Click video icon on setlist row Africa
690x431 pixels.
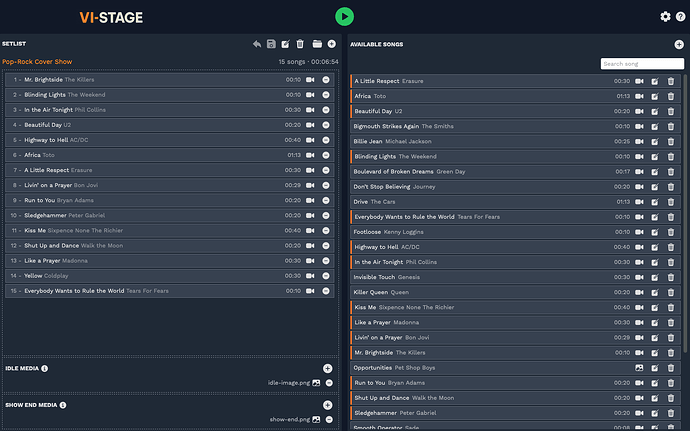(310, 155)
